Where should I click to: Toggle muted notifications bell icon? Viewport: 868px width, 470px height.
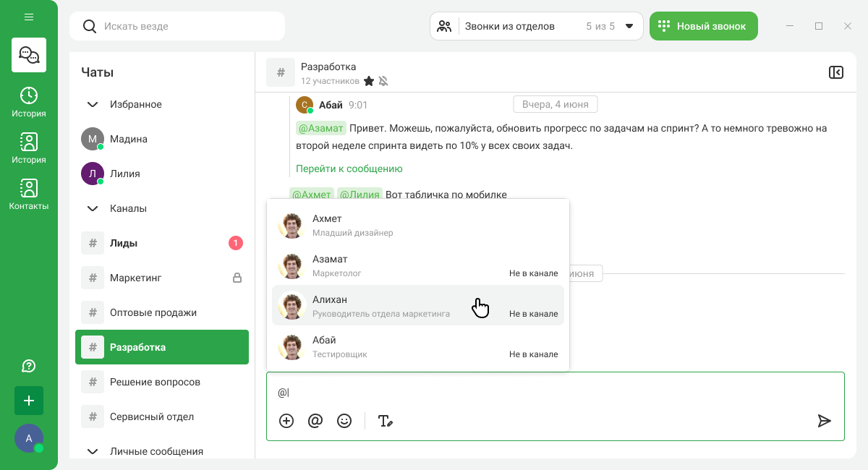[x=383, y=81]
